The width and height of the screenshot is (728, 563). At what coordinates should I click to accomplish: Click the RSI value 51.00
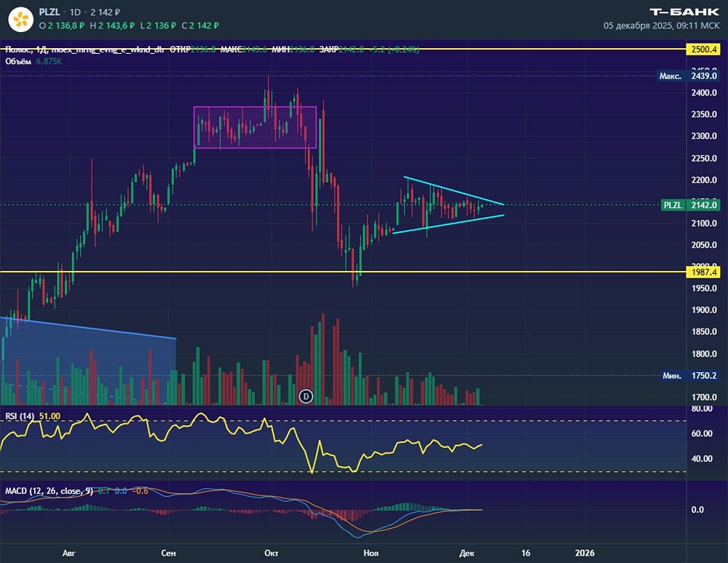tap(50, 416)
